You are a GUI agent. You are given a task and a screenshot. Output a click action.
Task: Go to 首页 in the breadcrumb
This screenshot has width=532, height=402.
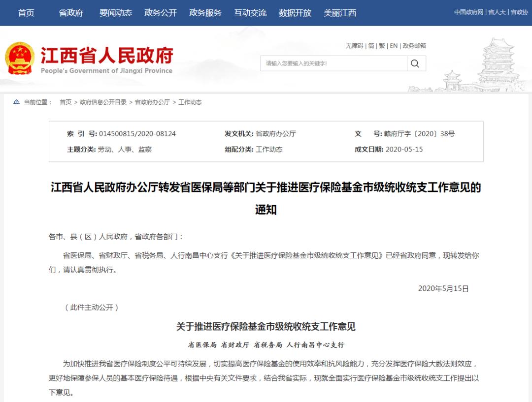66,102
